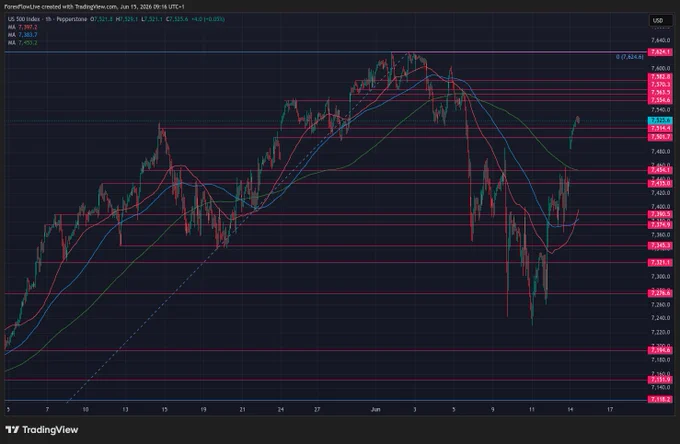Viewport: 680px width, 444px height.
Task: Click the 14 date label on time axis
Action: click(x=570, y=409)
